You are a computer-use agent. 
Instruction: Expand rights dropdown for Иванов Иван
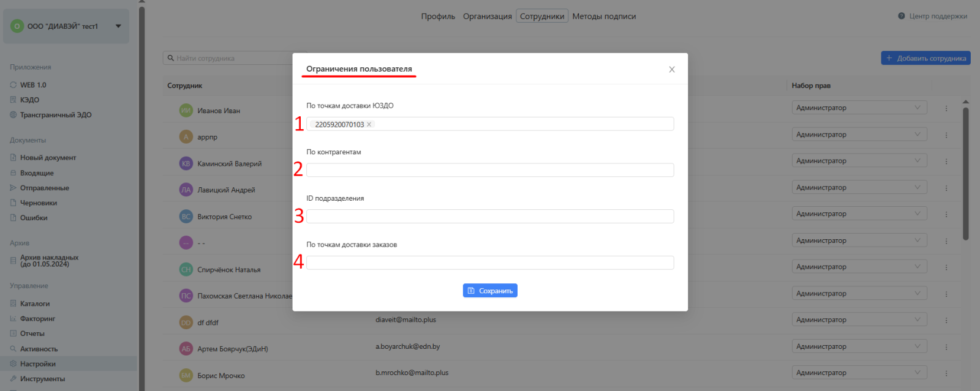(859, 108)
